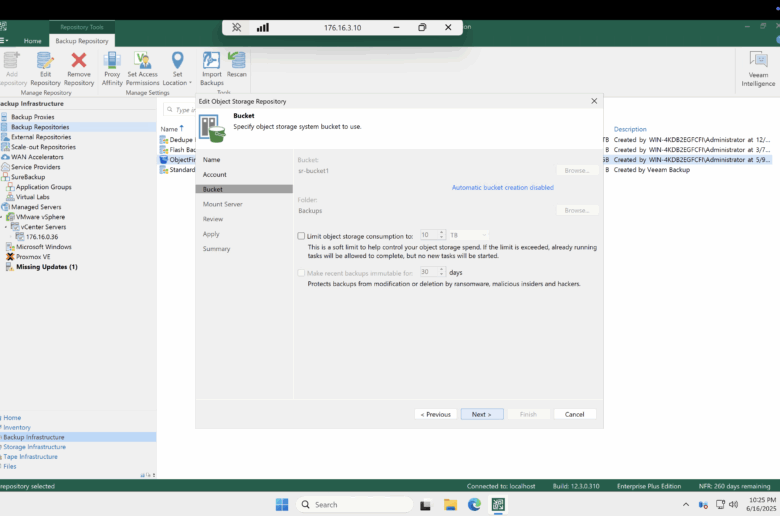Click the Edit Repository ribbon icon
The height and width of the screenshot is (516, 780).
[x=45, y=69]
